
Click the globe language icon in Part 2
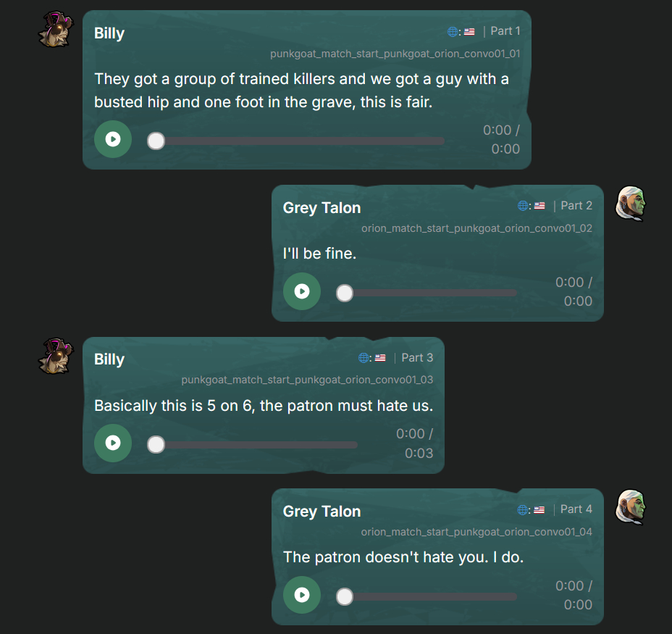coord(523,206)
